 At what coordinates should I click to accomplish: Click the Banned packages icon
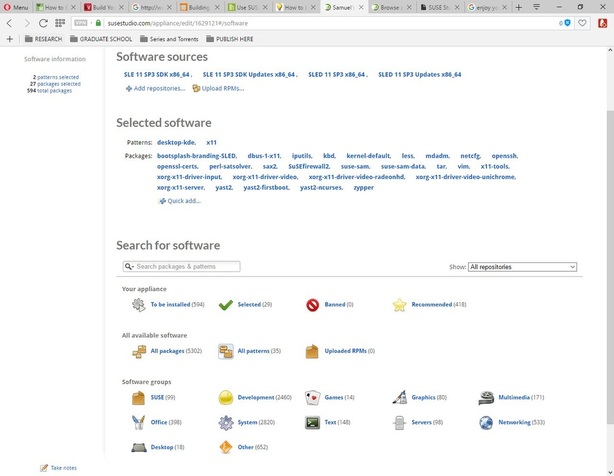coord(312,305)
